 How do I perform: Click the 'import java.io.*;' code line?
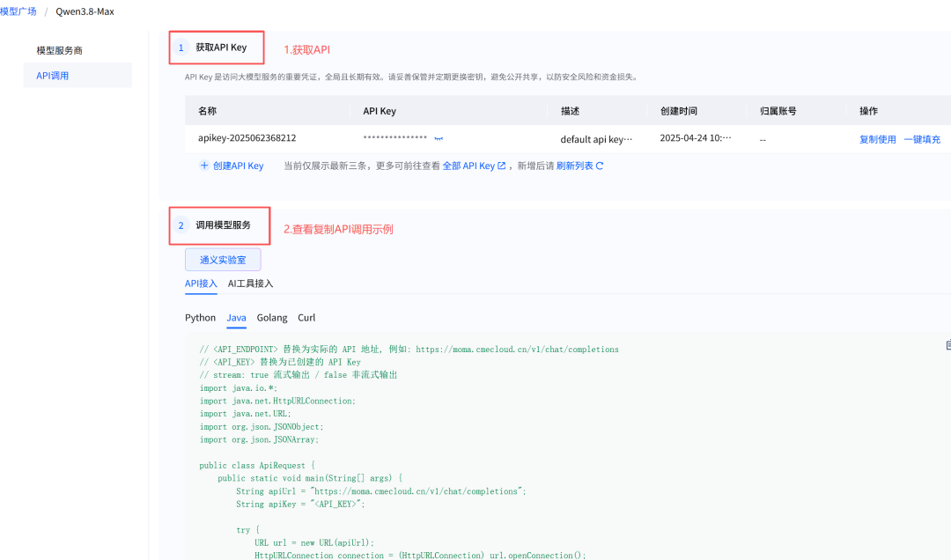pyautogui.click(x=239, y=388)
